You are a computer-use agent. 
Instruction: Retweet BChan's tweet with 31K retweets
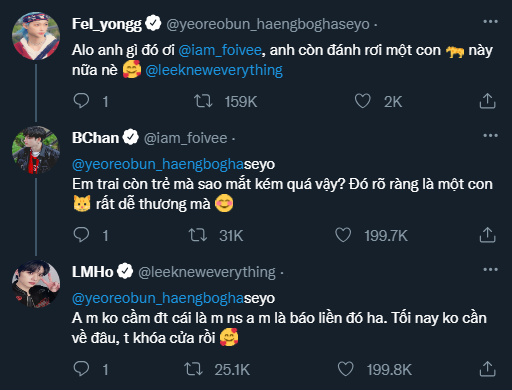click(198, 235)
